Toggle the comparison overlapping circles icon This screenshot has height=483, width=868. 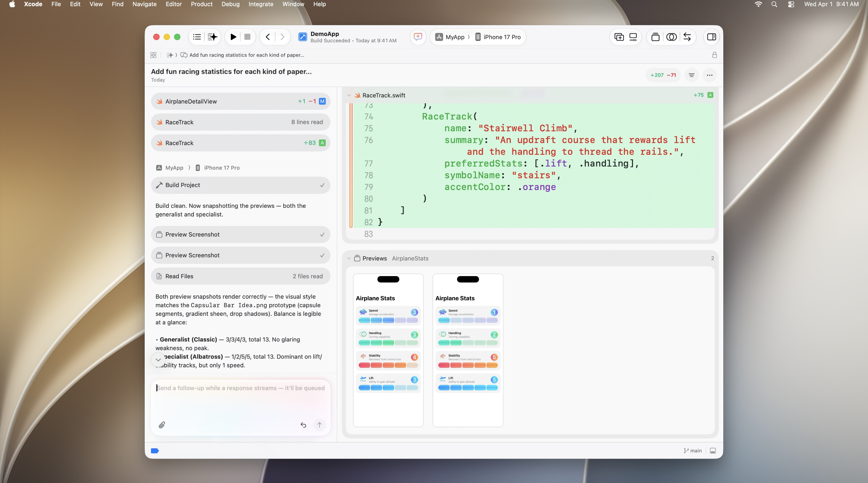point(671,37)
